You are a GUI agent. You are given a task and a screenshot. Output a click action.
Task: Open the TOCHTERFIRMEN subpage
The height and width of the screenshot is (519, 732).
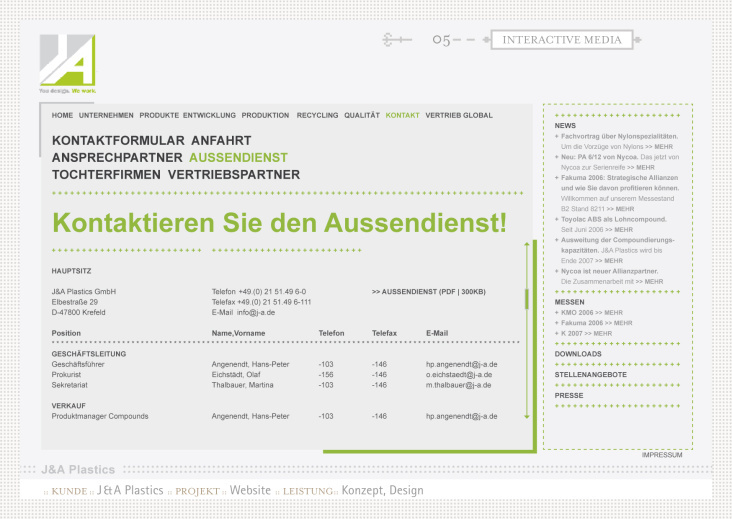(x=106, y=175)
